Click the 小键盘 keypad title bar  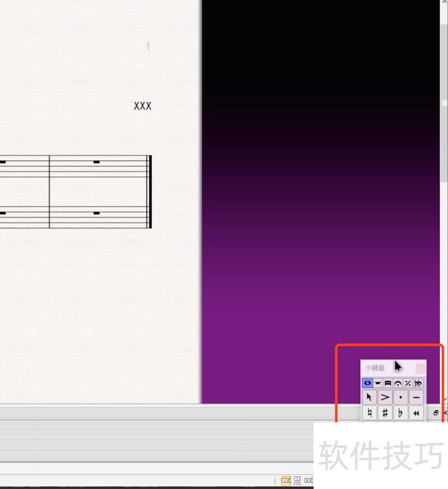point(375,368)
